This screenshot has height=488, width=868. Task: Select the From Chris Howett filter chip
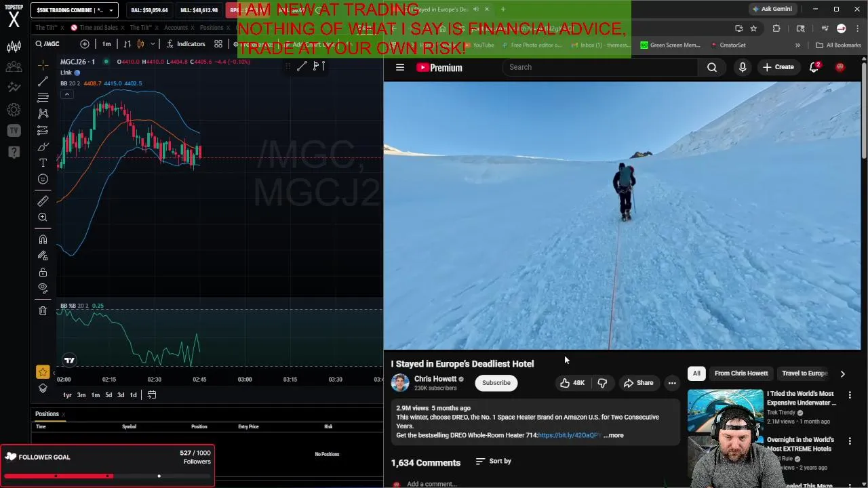pos(741,373)
